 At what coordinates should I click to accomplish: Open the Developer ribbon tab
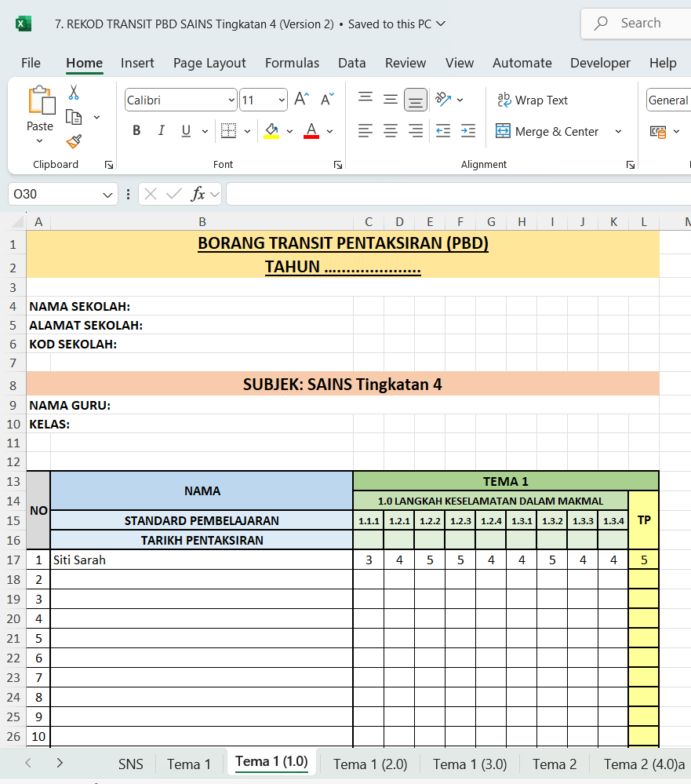coord(600,63)
